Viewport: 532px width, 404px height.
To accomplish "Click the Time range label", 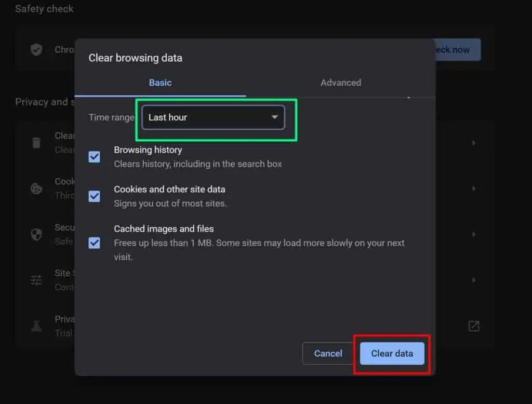I will coord(112,117).
